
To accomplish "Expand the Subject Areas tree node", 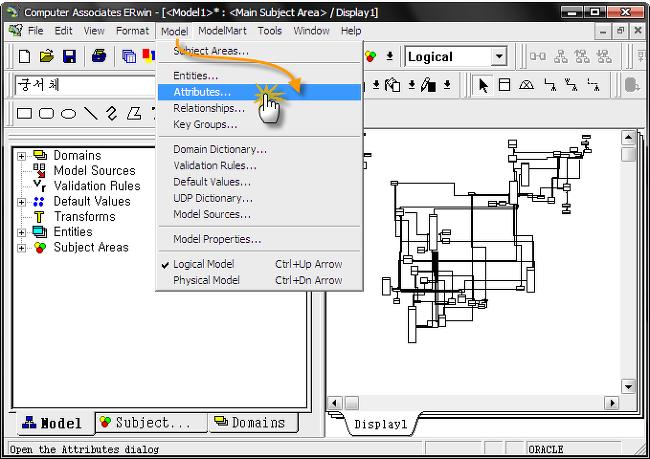I will (21, 248).
